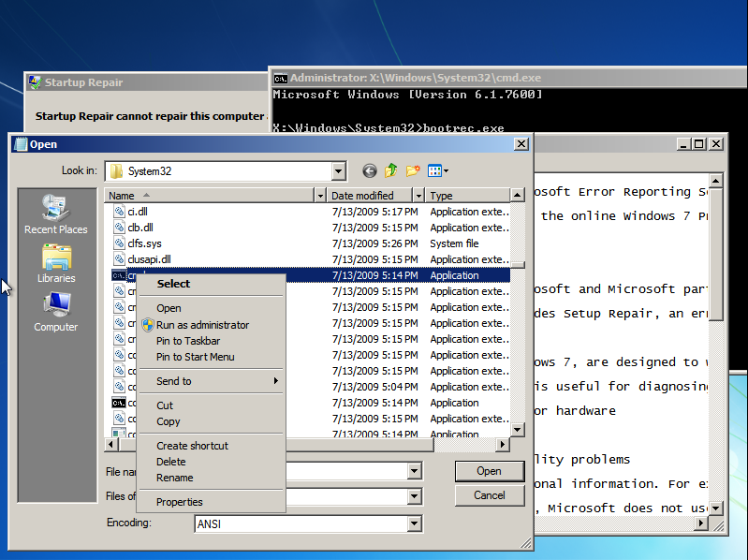Click the highlighted cmd application icon
Screen dimensions: 748x560
[119, 275]
